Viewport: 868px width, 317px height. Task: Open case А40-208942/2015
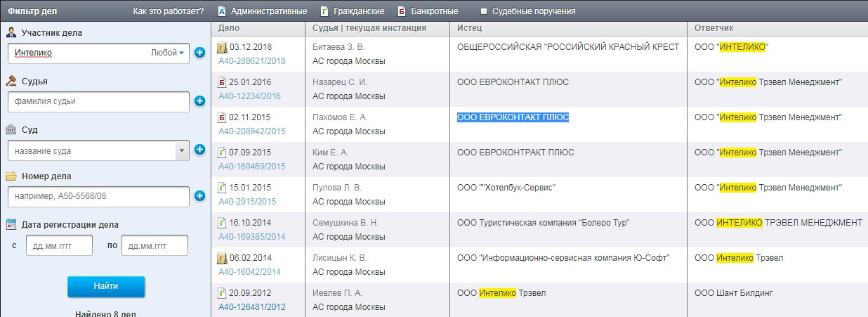pos(252,131)
